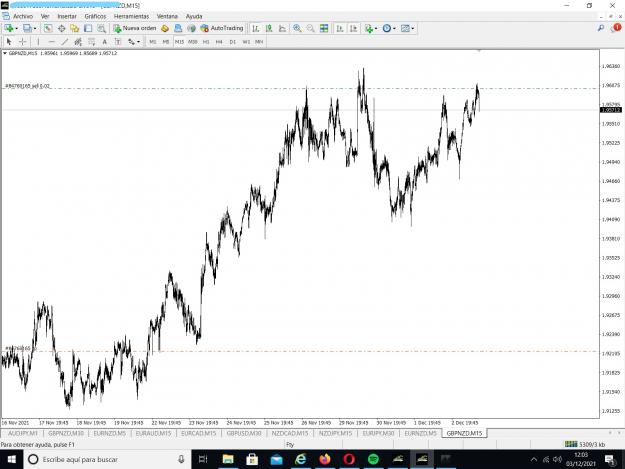This screenshot has height=469, width=625.
Task: Open File Explorer from the taskbar
Action: pyautogui.click(x=228, y=459)
